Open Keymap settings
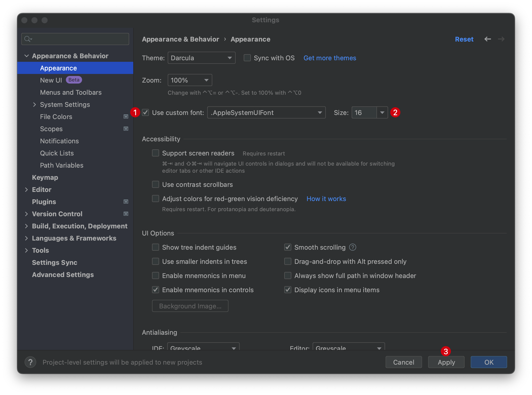 click(45, 177)
